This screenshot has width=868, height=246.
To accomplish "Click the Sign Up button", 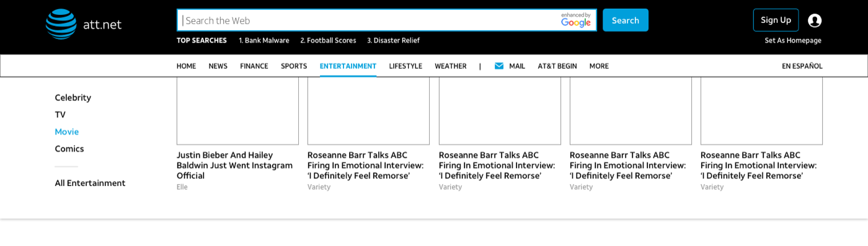I will click(776, 20).
